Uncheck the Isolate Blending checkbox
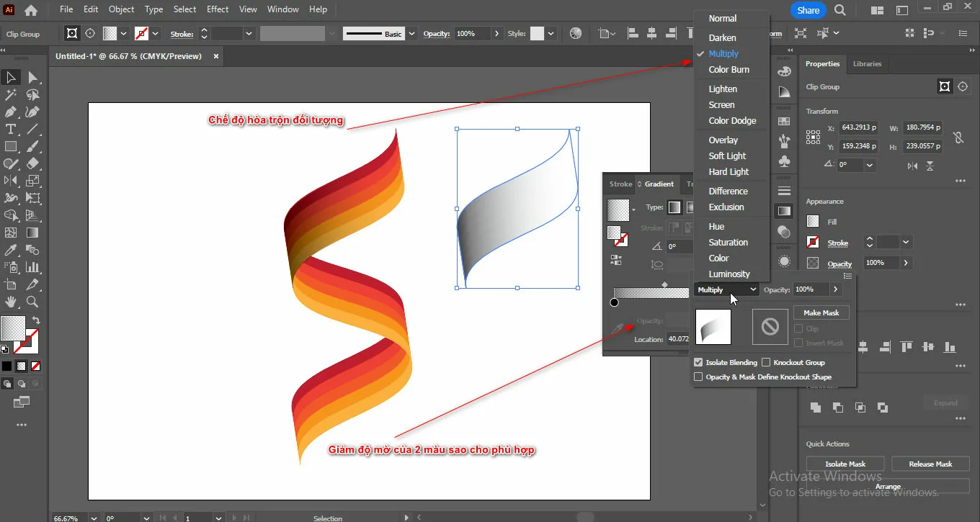 click(698, 363)
